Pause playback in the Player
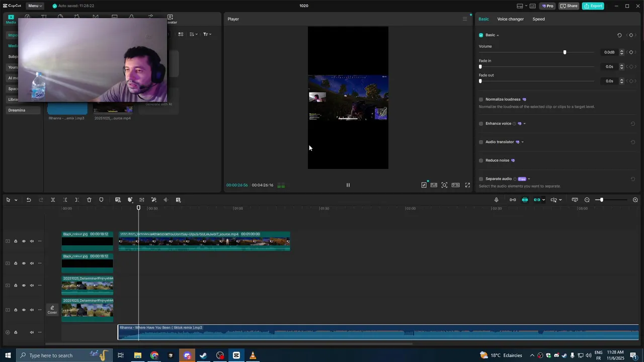 (x=348, y=185)
